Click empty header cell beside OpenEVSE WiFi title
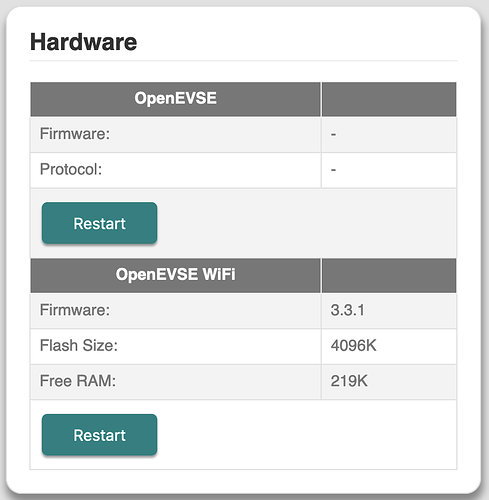This screenshot has height=500, width=489. click(389, 275)
